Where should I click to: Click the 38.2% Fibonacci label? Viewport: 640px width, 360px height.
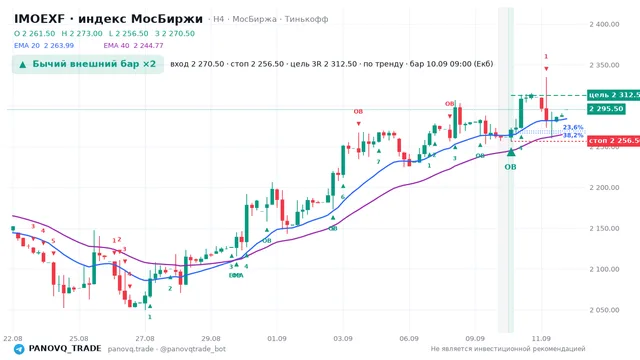573,135
